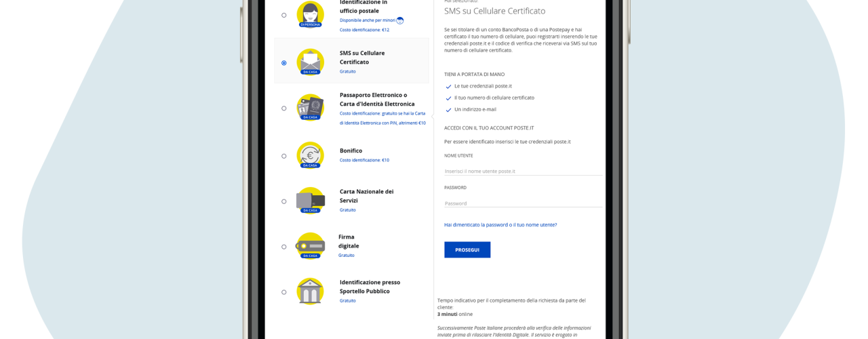Click the PROSEGUI button

tap(467, 250)
